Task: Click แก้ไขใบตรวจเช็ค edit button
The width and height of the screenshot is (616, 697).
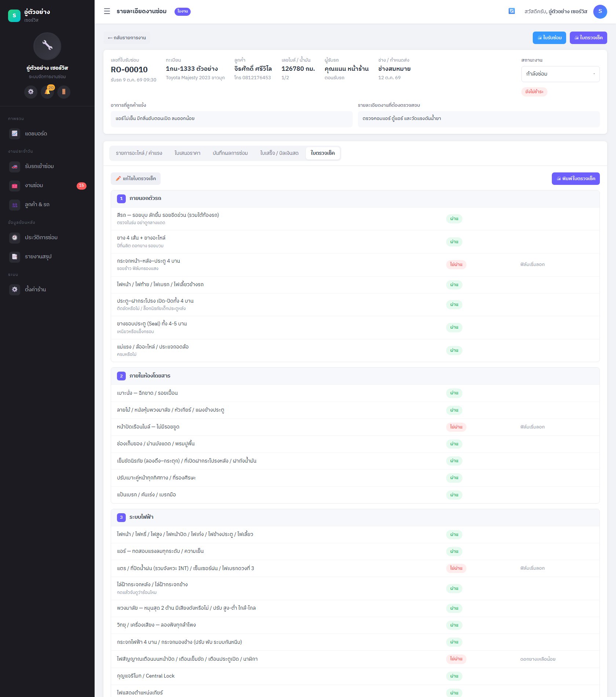Action: (136, 179)
